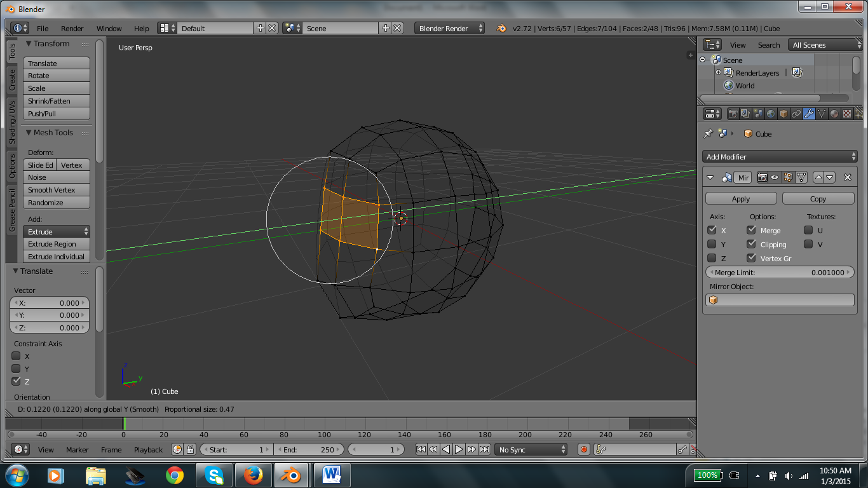868x488 pixels.
Task: Add a new screen layout with plus
Action: coord(261,28)
